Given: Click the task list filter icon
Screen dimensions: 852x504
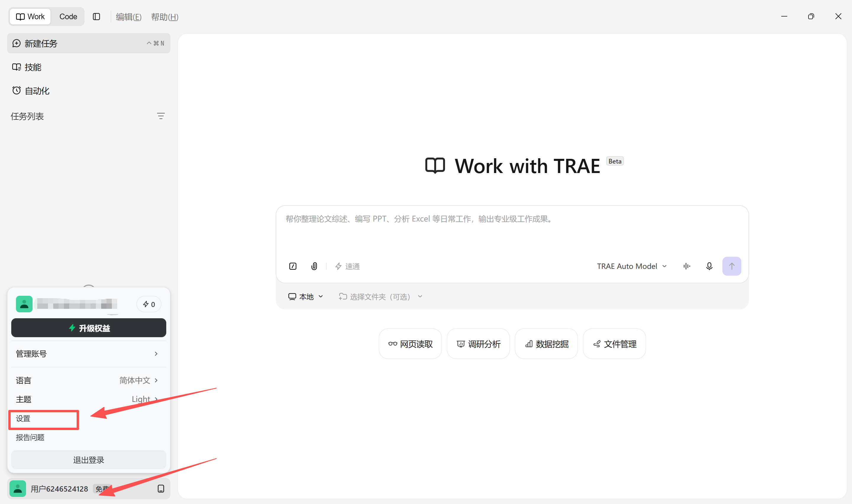Looking at the screenshot, I should coord(161,116).
